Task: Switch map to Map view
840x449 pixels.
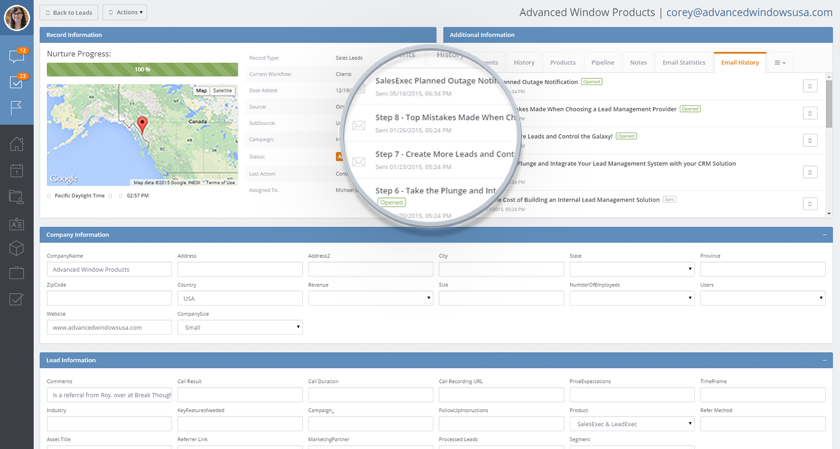Action: click(x=201, y=91)
